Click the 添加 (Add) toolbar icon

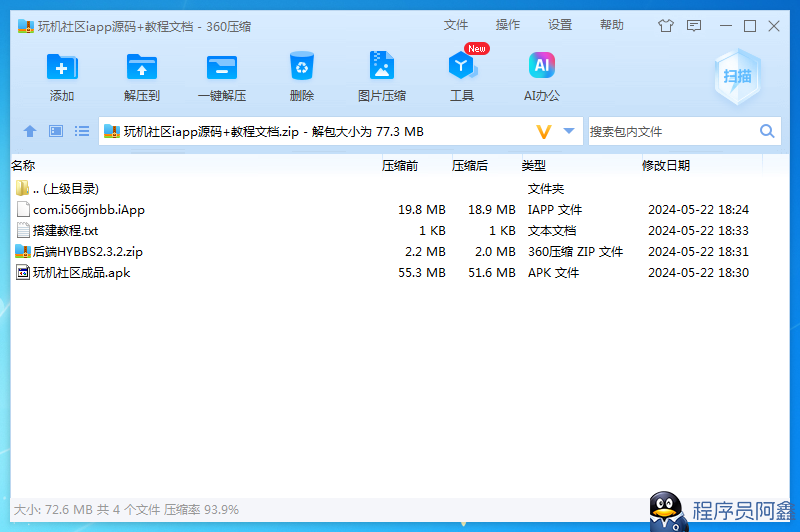pos(62,67)
